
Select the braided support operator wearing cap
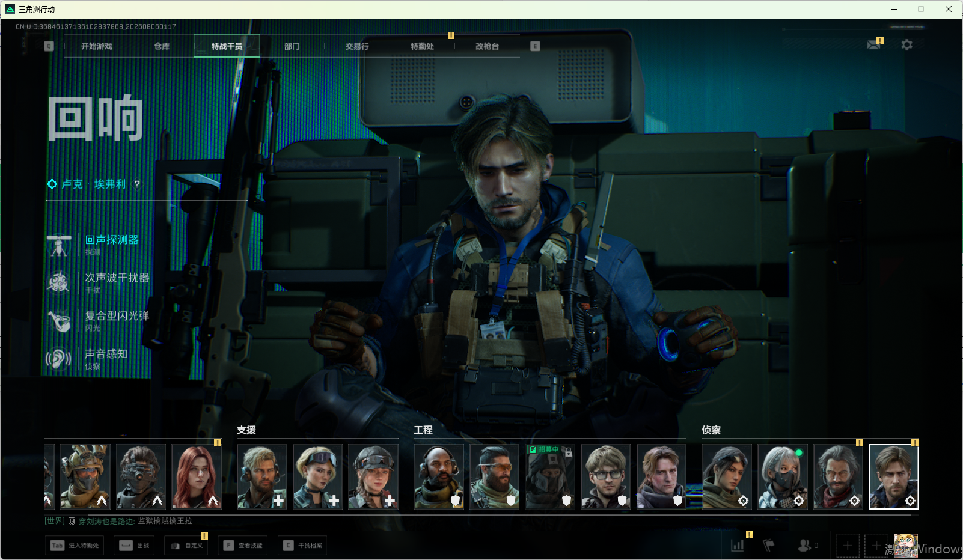point(373,476)
